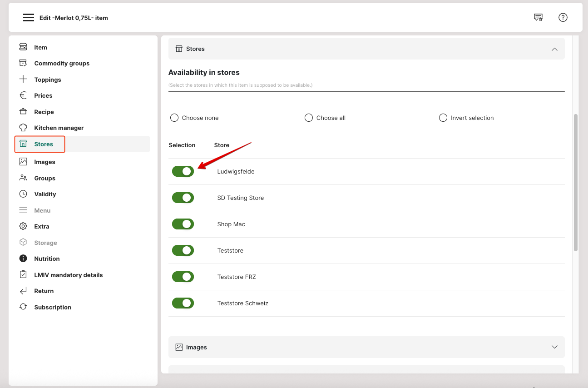Open the help question mark icon
The width and height of the screenshot is (588, 388).
coord(563,18)
